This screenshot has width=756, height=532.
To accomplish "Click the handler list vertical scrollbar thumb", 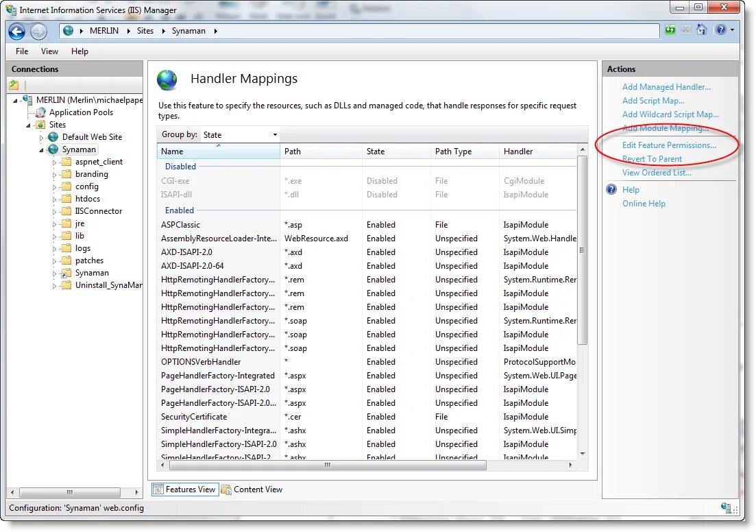I will click(583, 250).
